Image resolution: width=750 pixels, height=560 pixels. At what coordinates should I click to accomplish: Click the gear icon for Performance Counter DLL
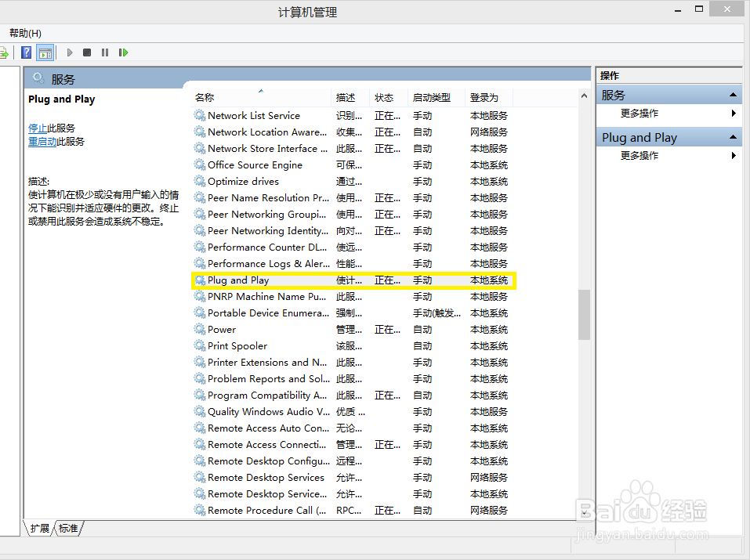200,247
